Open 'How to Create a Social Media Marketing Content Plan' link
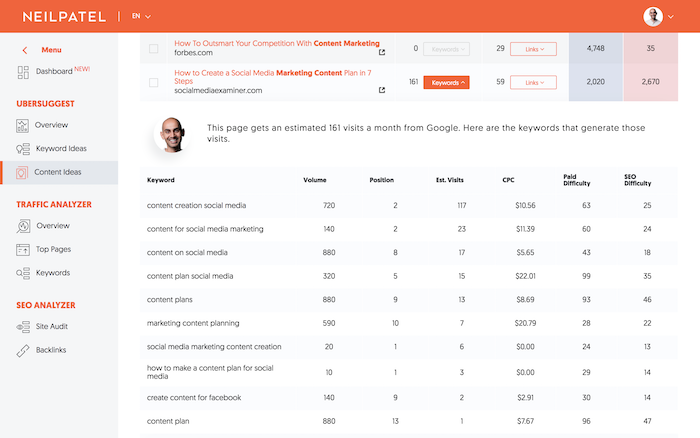700x438 pixels. pos(273,77)
